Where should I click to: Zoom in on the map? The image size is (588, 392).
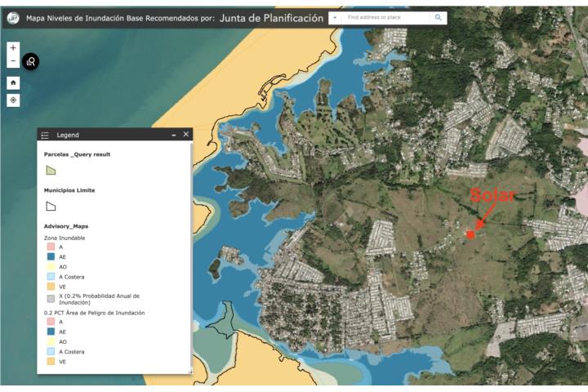click(13, 48)
